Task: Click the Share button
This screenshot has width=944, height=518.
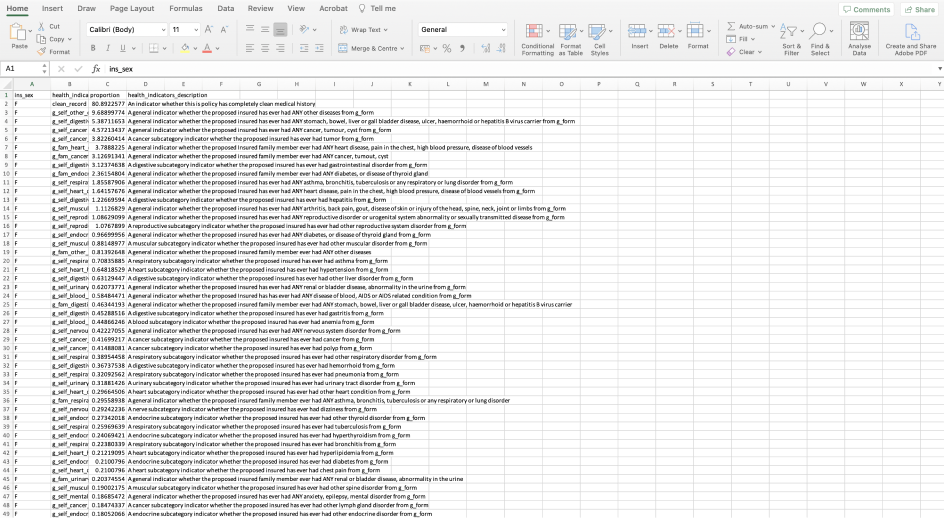Action: [x=920, y=9]
